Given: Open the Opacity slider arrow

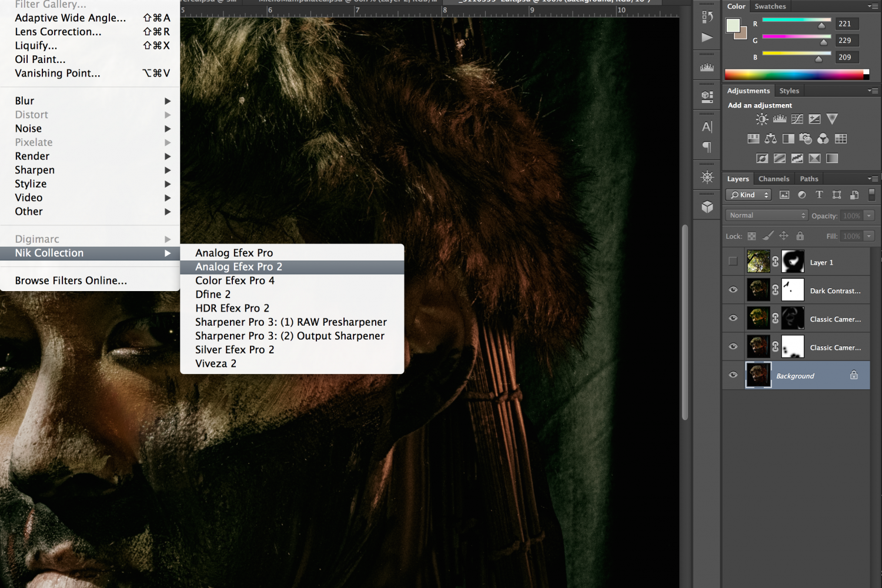Looking at the screenshot, I should coord(869,216).
